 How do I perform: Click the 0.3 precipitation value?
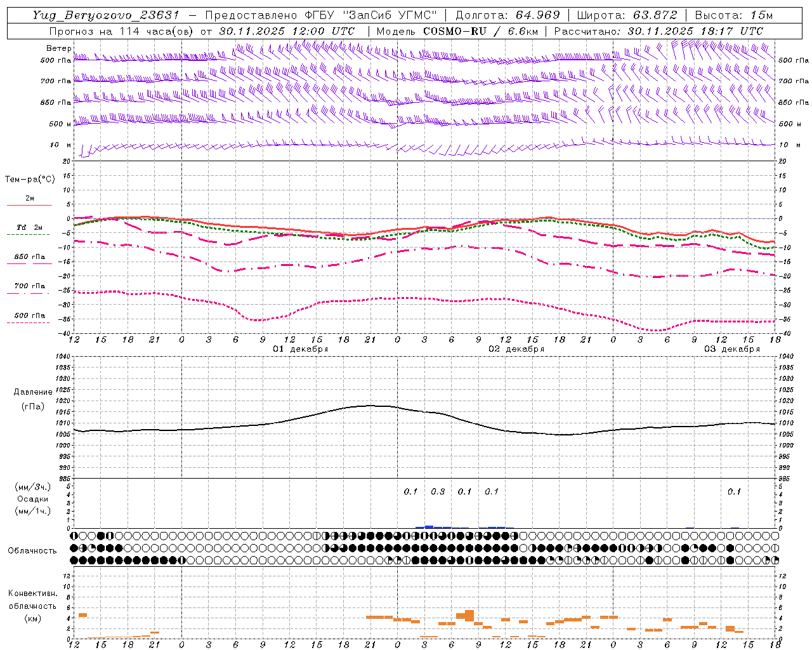point(438,492)
